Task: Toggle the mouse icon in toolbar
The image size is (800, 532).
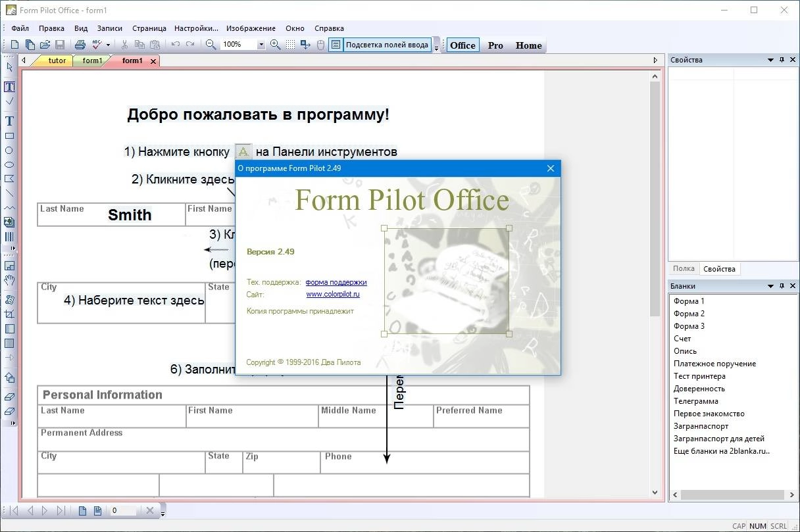Action: (321, 45)
